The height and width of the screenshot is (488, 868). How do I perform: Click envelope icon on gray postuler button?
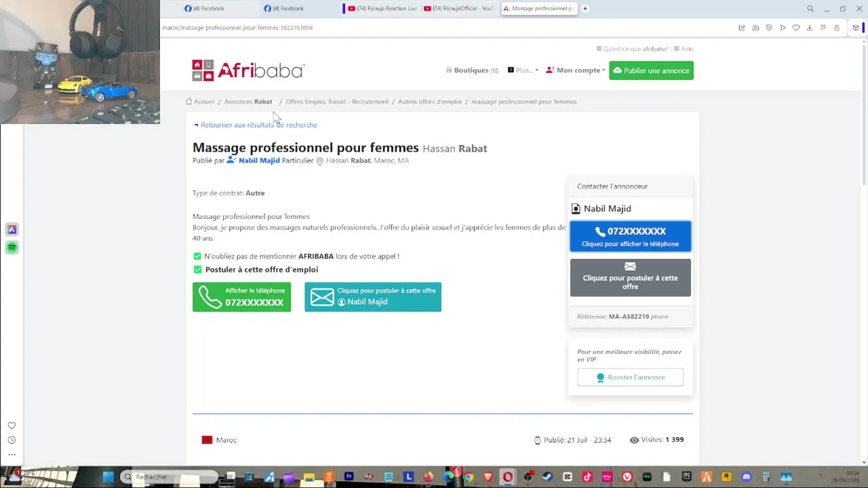tap(630, 266)
